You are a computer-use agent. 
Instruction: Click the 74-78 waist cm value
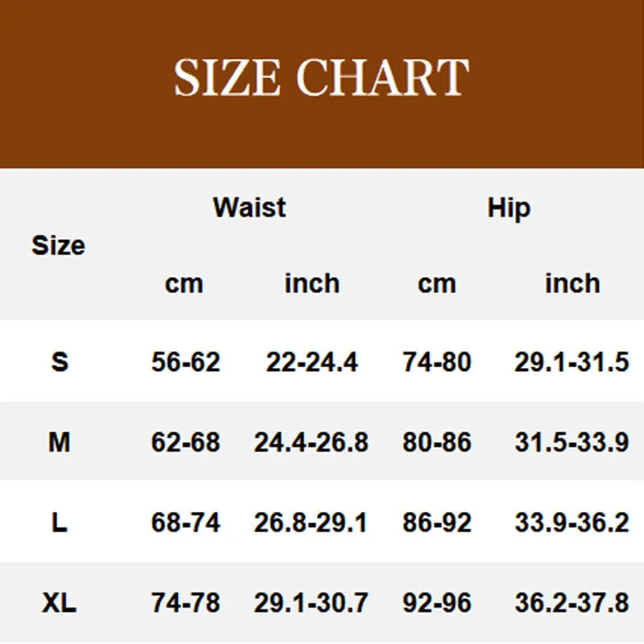click(186, 603)
